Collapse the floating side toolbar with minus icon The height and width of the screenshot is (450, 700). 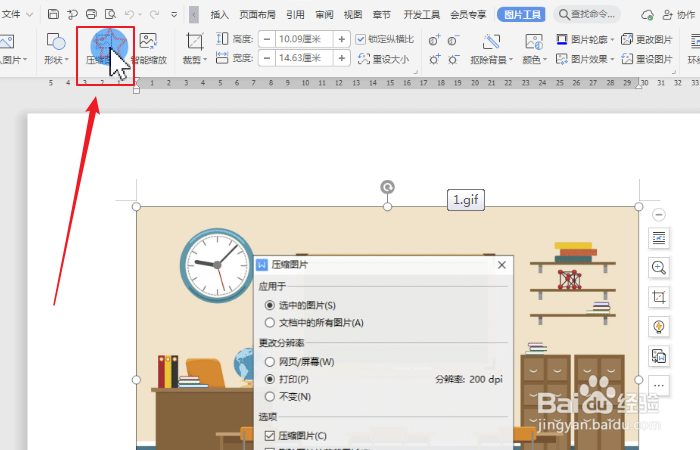(659, 215)
